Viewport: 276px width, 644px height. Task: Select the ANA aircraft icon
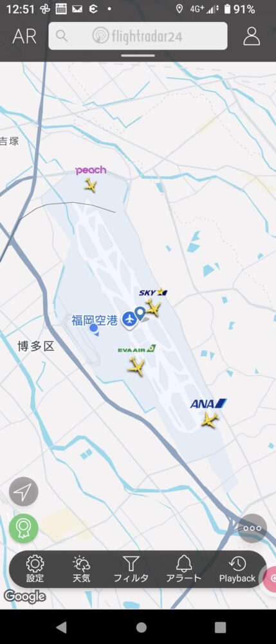[x=210, y=420]
